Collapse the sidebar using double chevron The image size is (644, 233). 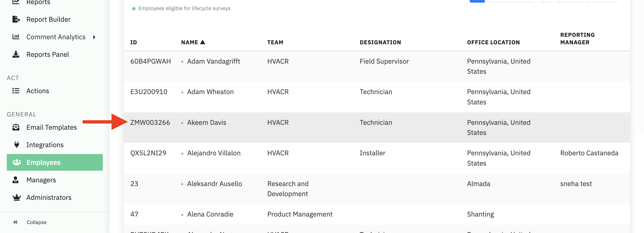pos(16,222)
